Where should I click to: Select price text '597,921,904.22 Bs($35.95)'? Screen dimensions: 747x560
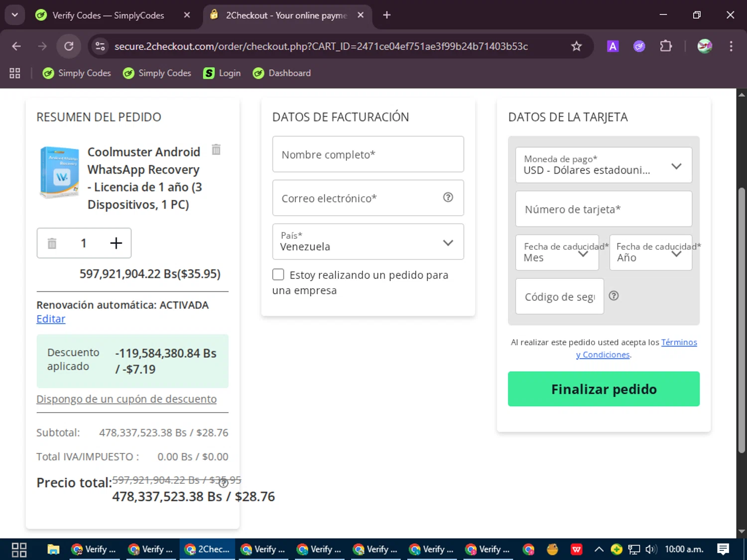[x=150, y=274]
